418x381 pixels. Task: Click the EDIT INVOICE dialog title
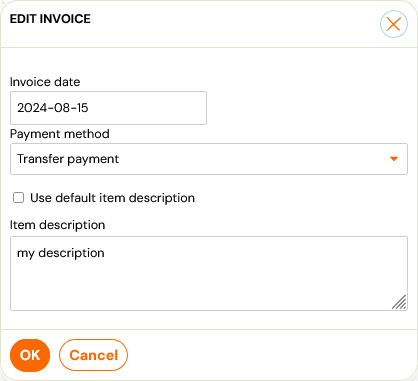point(50,19)
